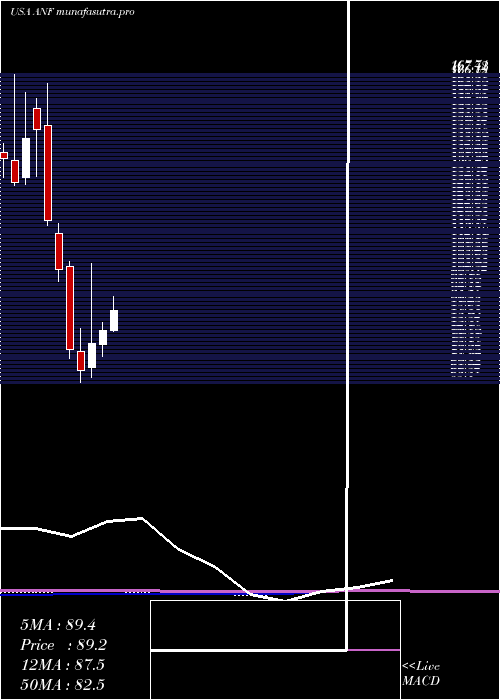Click the latest white candlestick on the chart
Image resolution: width=500 pixels, height=700 pixels.
coord(114,321)
